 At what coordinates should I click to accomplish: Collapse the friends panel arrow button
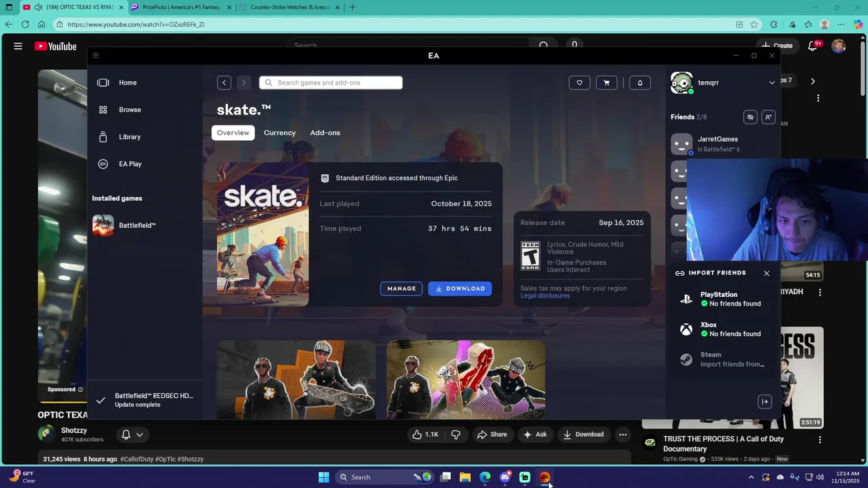[x=765, y=402]
